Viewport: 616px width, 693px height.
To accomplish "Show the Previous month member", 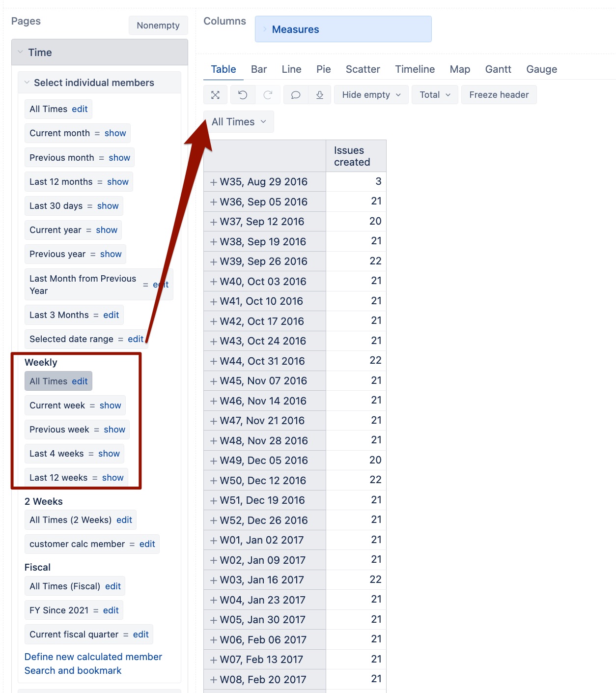I will tap(119, 158).
